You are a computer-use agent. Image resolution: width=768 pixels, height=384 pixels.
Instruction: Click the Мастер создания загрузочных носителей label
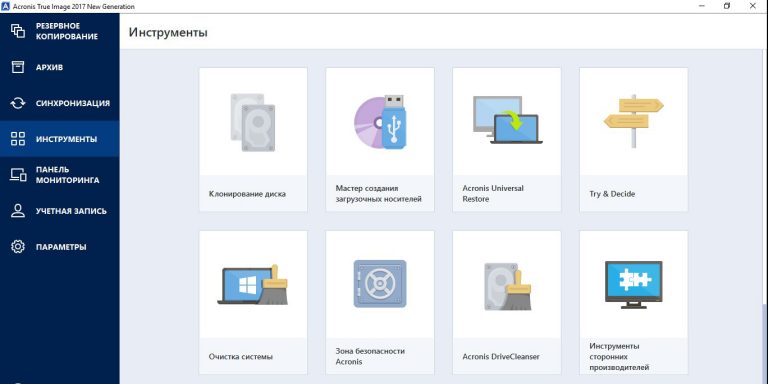379,193
